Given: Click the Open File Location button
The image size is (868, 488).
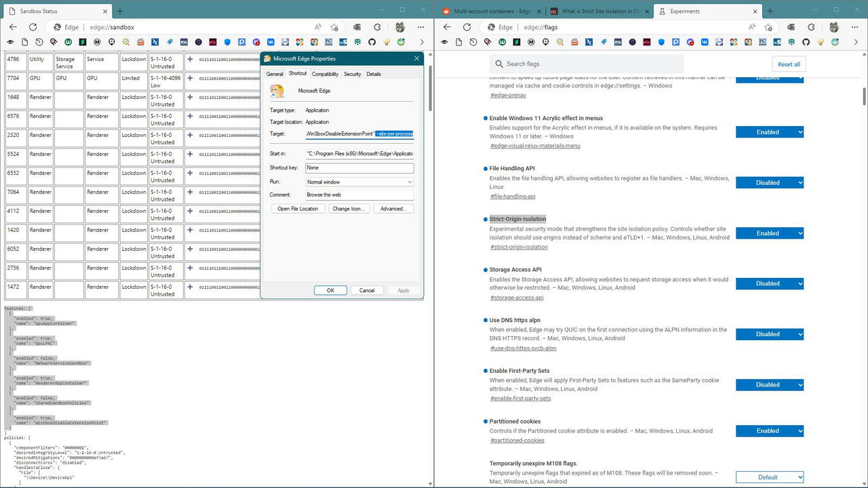Looking at the screenshot, I should click(298, 209).
